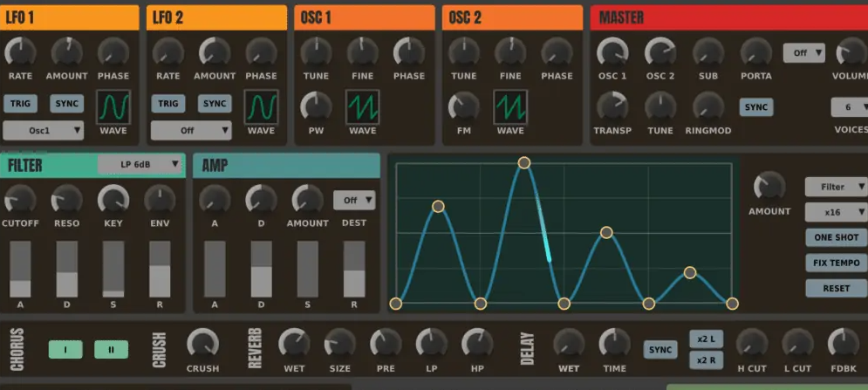Click the filter envelope Sustain slider
Viewport: 868px width, 390px height.
[x=113, y=270]
